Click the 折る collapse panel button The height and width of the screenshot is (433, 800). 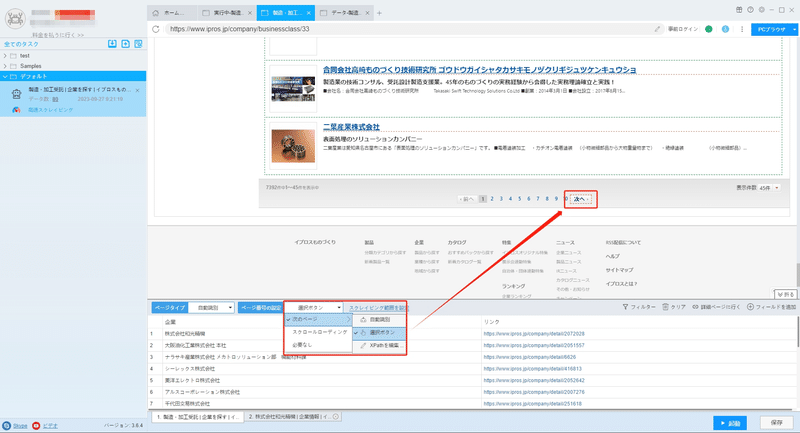click(x=785, y=294)
